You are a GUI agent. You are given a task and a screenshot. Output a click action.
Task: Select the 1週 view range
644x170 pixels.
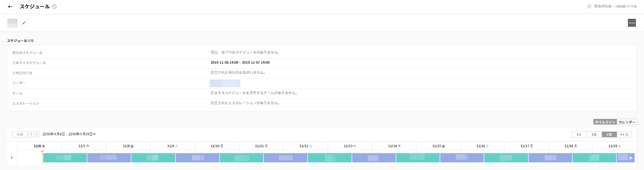594,134
